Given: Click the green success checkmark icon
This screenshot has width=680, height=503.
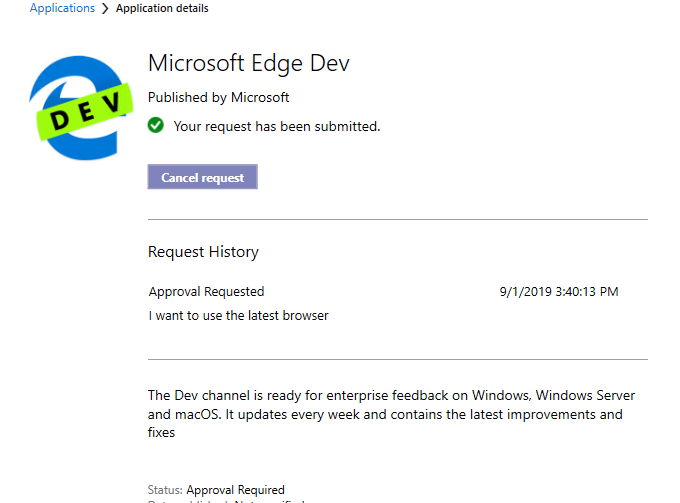Looking at the screenshot, I should (x=155, y=126).
